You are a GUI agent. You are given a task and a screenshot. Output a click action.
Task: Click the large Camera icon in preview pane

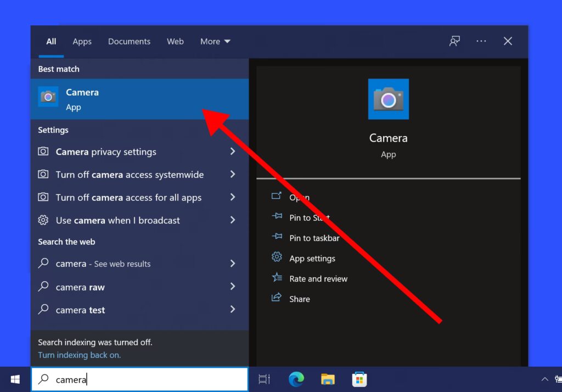tap(388, 99)
